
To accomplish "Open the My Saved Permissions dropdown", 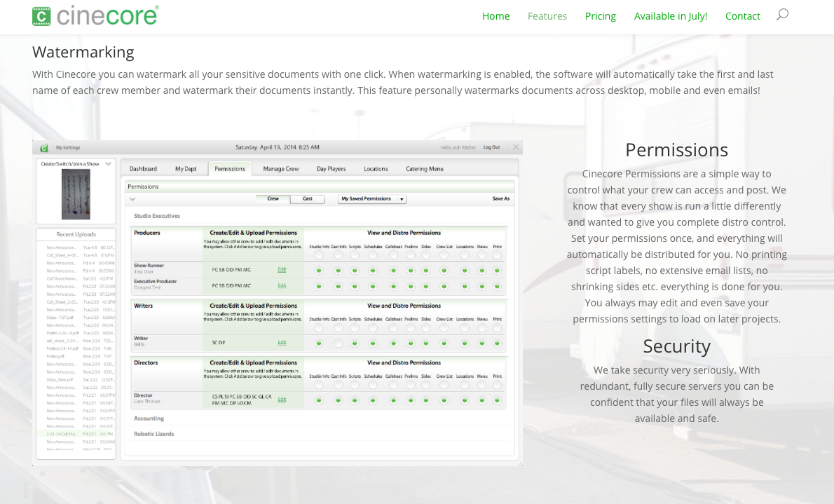I will 372,199.
